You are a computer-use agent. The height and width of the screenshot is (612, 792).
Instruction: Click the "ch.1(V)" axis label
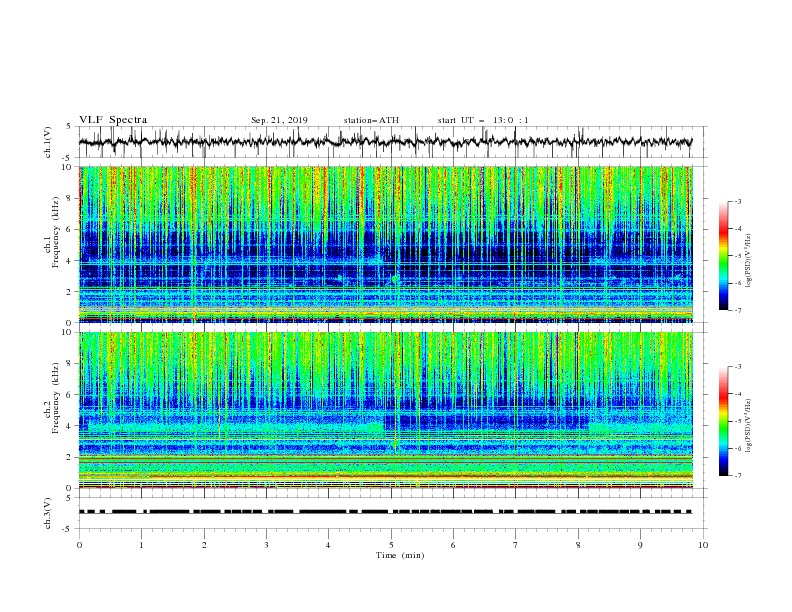coord(48,142)
